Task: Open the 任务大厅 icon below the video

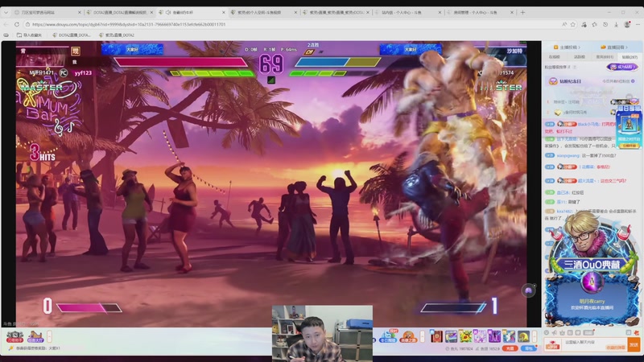Action: pos(35,336)
